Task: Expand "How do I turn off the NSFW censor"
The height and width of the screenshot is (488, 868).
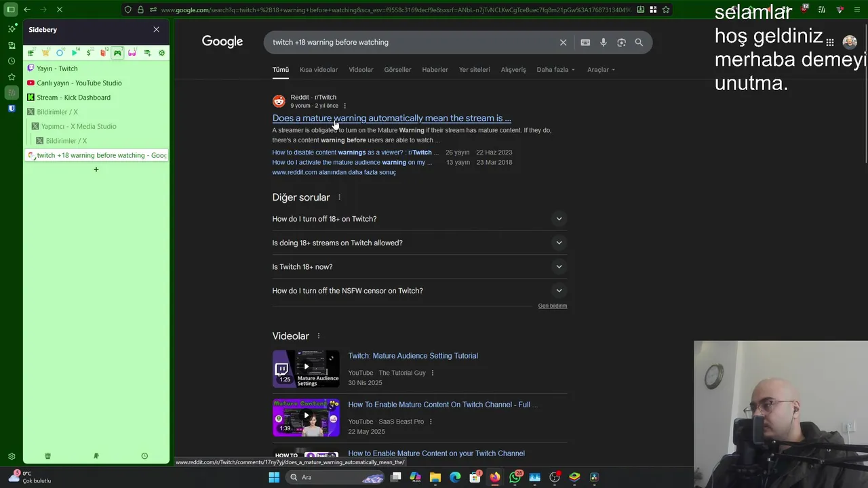Action: pos(419,291)
